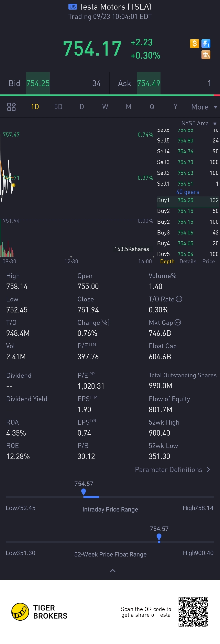This screenshot has height=644, width=220.
Task: Tap the intraday price range marker
Action: click(x=84, y=492)
